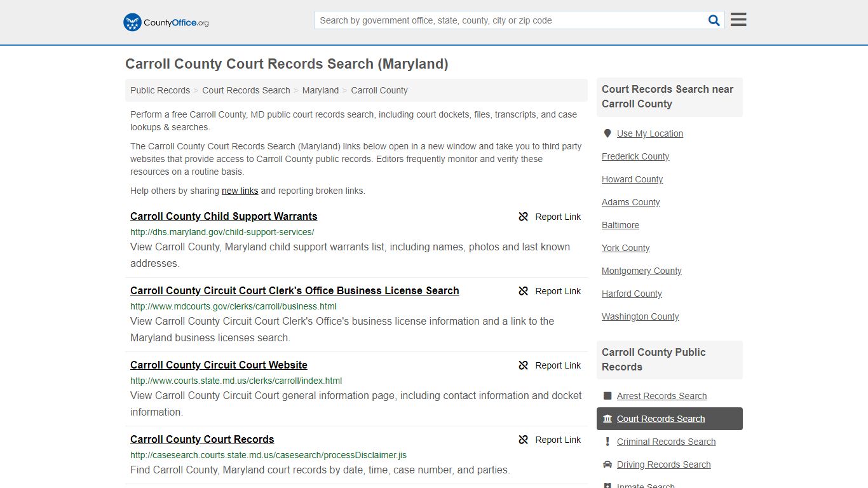Click the broken link icon for Child Support Warrants

pos(524,217)
